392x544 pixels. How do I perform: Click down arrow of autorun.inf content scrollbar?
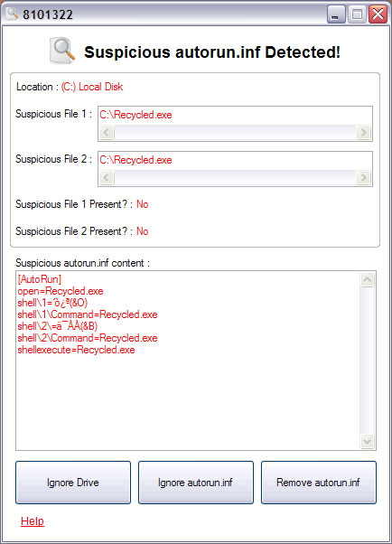(368, 441)
